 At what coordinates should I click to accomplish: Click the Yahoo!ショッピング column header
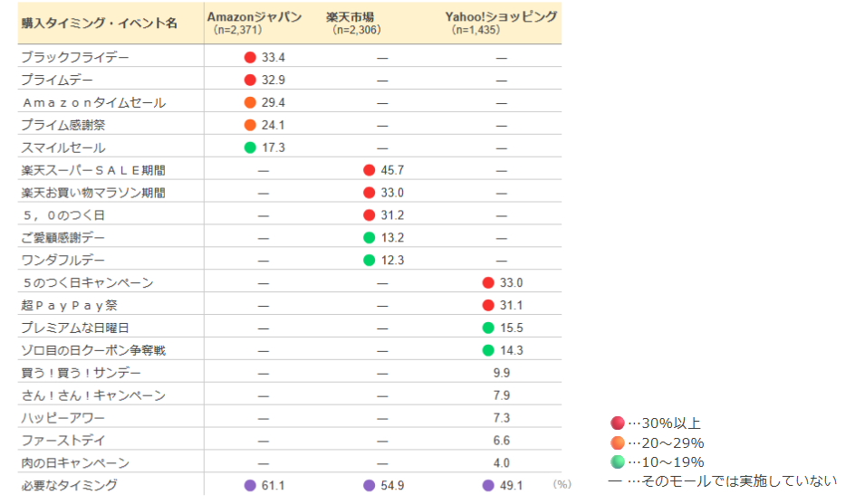tap(501, 17)
